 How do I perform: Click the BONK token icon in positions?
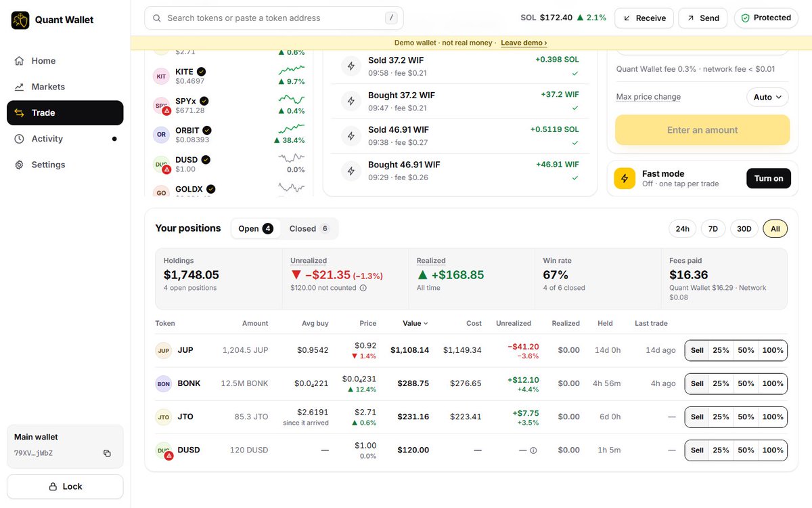[164, 384]
